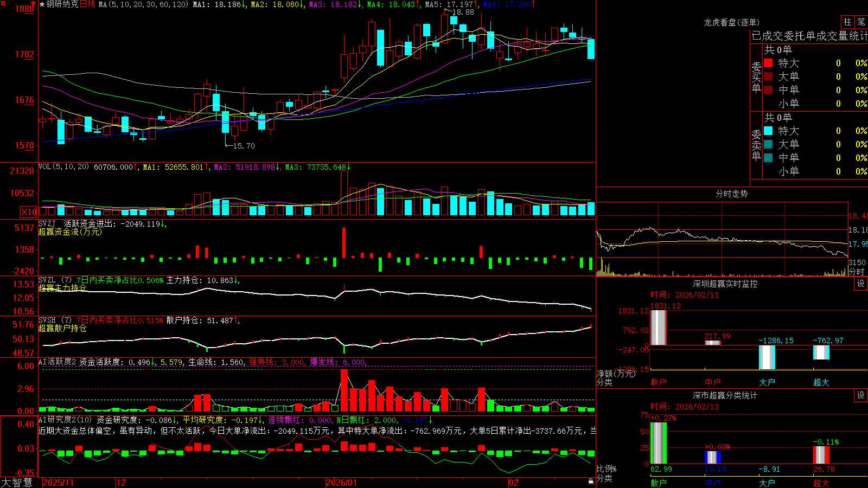
Task: Click the 超大 bar labeled -762.97
Action: (x=821, y=352)
